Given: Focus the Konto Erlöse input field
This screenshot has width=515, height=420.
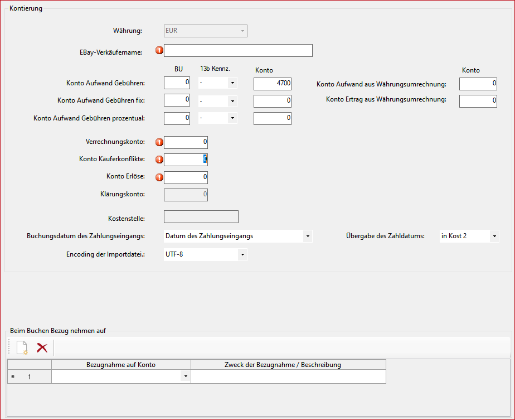Looking at the screenshot, I should (x=186, y=177).
